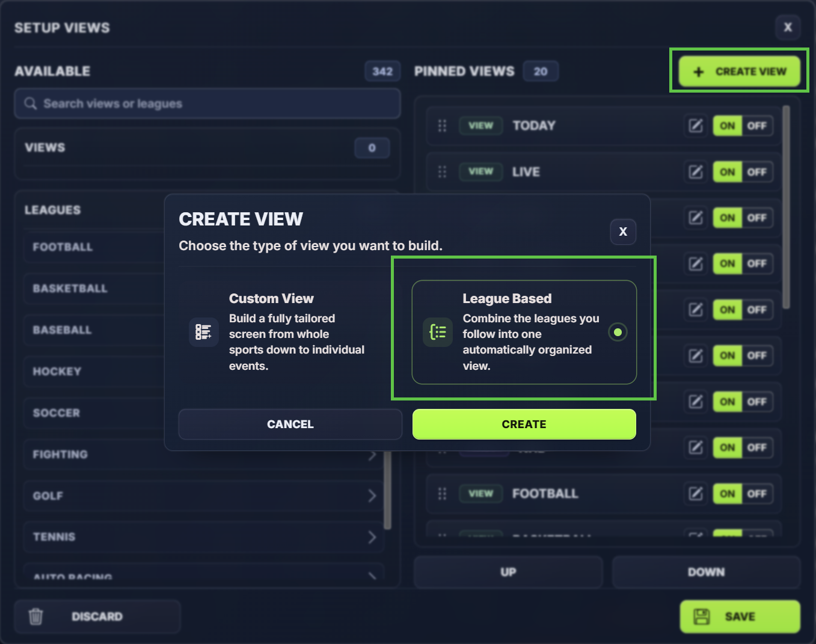Select the League Based radio button
Viewport: 816px width, 644px height.
(618, 332)
